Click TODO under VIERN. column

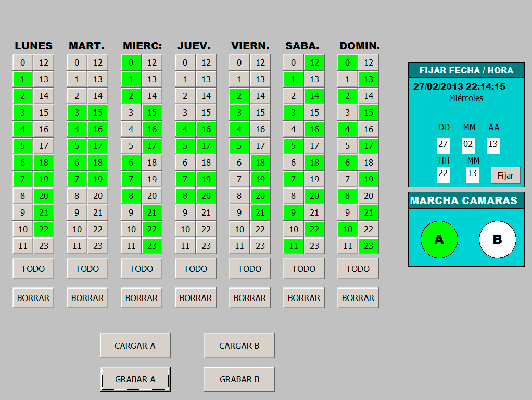coord(250,269)
